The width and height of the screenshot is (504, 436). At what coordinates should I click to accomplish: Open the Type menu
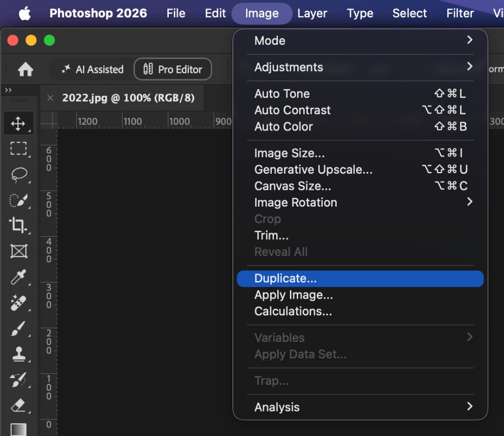pos(360,13)
